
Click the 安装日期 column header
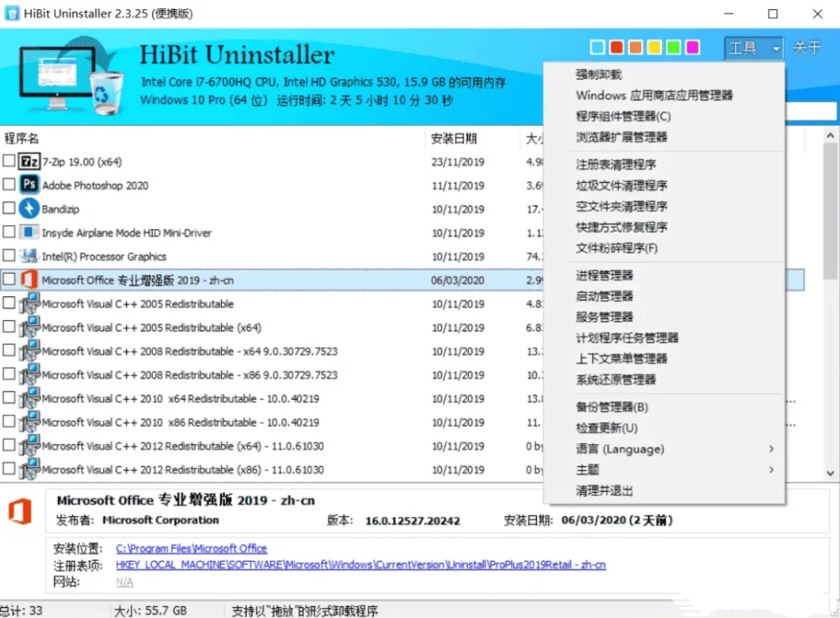pos(454,138)
